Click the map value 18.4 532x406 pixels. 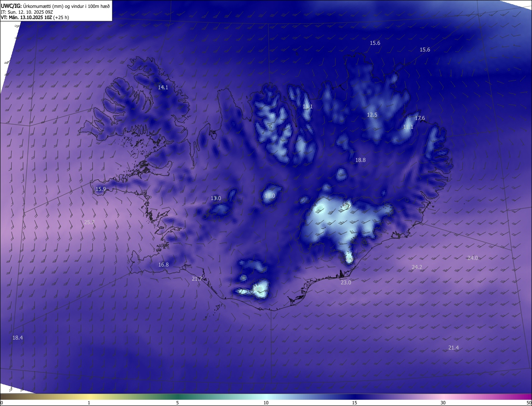click(17, 338)
